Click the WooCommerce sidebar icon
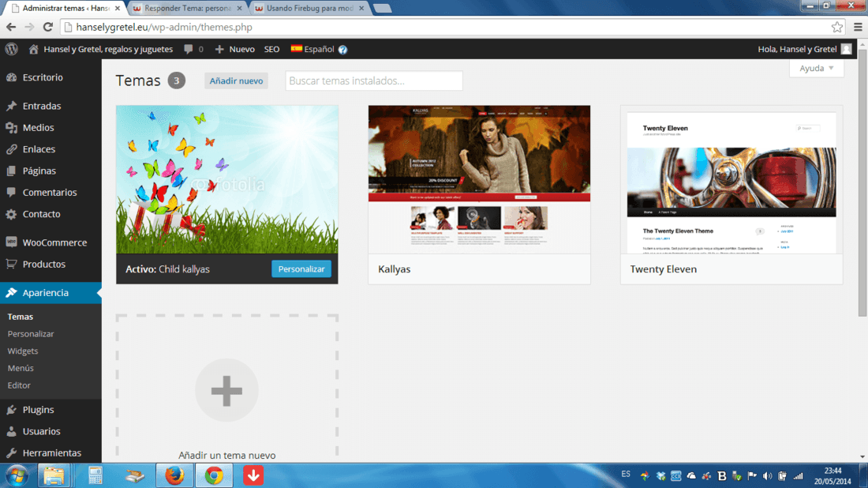The image size is (868, 488). [x=11, y=242]
